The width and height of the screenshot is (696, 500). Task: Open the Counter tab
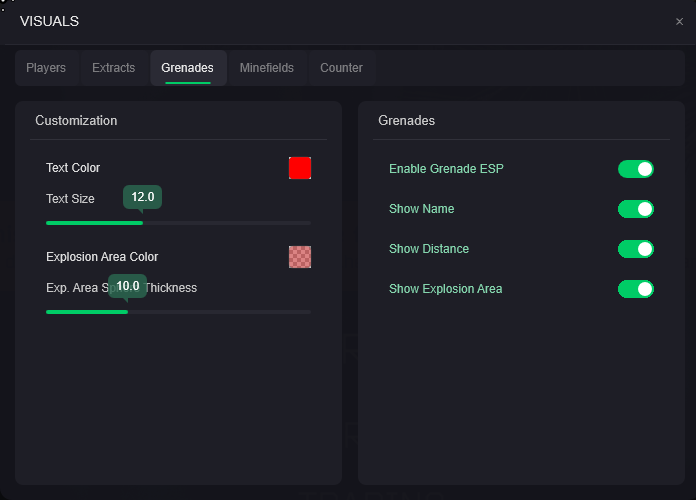click(341, 68)
